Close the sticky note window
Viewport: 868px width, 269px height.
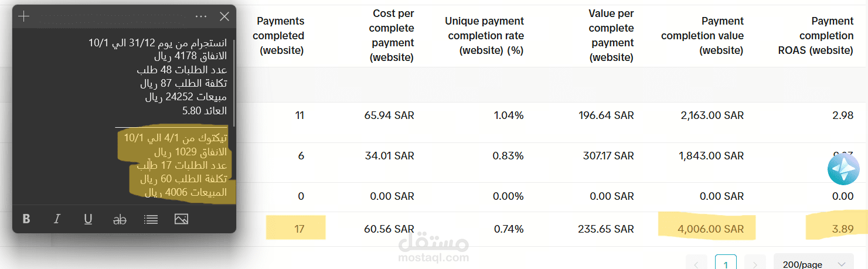click(224, 16)
